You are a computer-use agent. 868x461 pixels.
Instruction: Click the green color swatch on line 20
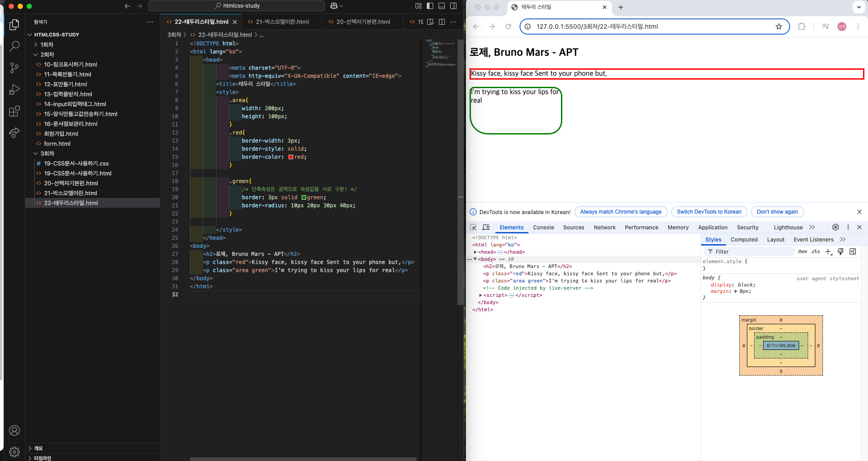pyautogui.click(x=304, y=197)
